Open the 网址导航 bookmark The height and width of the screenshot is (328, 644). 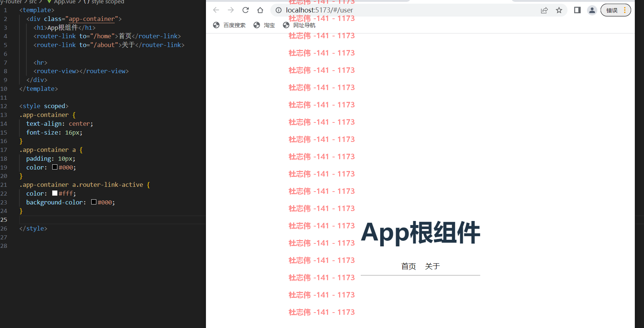[x=299, y=25]
